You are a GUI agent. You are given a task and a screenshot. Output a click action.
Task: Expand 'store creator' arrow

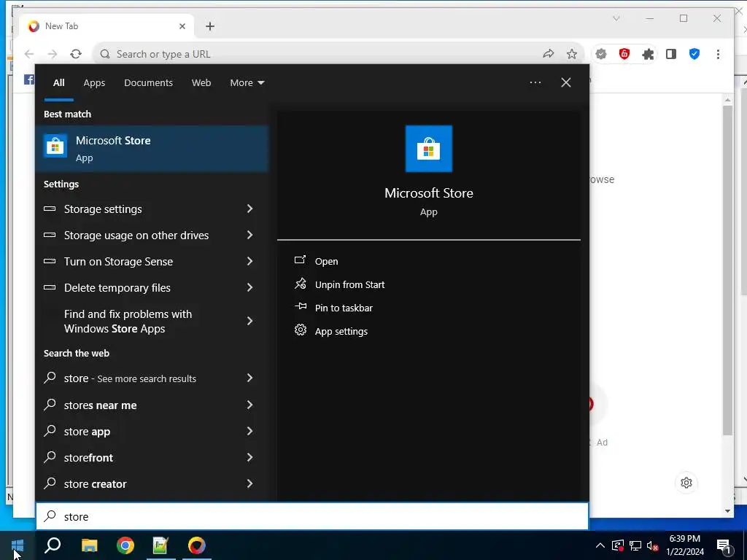pyautogui.click(x=249, y=483)
